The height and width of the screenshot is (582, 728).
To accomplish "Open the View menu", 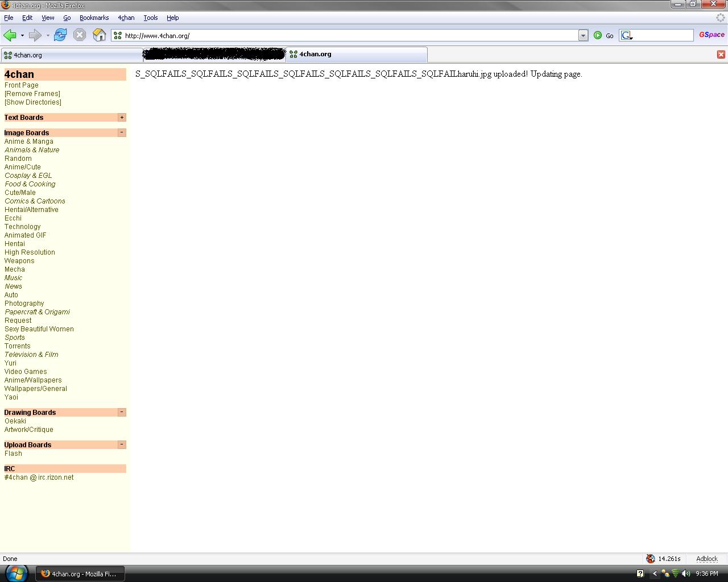I will point(48,18).
